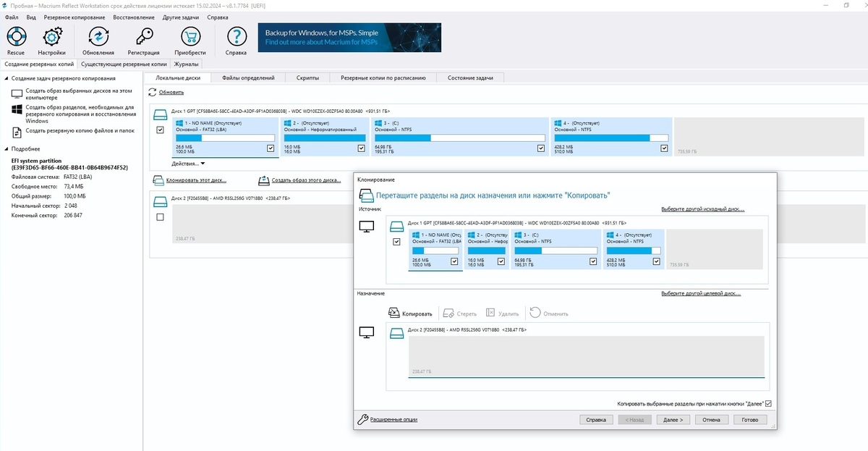The height and width of the screenshot is (451, 868).
Task: Click Стереть eraser icon in clone dialog
Action: coord(448,313)
